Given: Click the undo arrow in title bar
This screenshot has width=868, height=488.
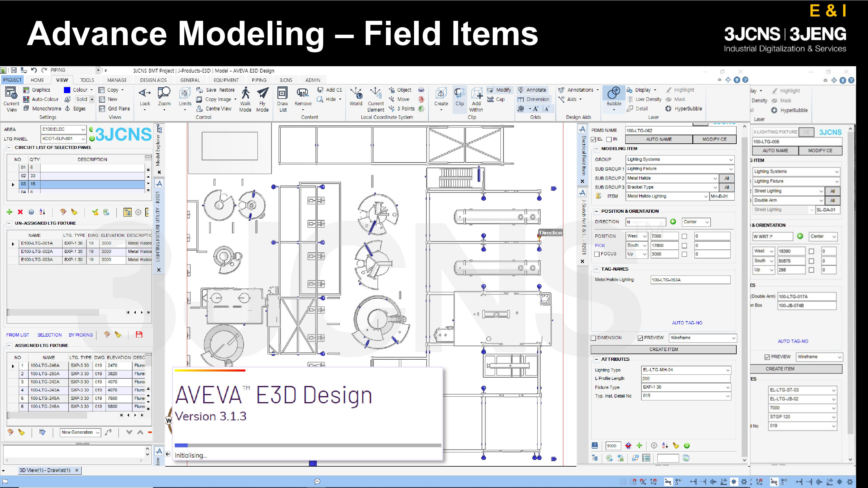Looking at the screenshot, I should coord(34,70).
